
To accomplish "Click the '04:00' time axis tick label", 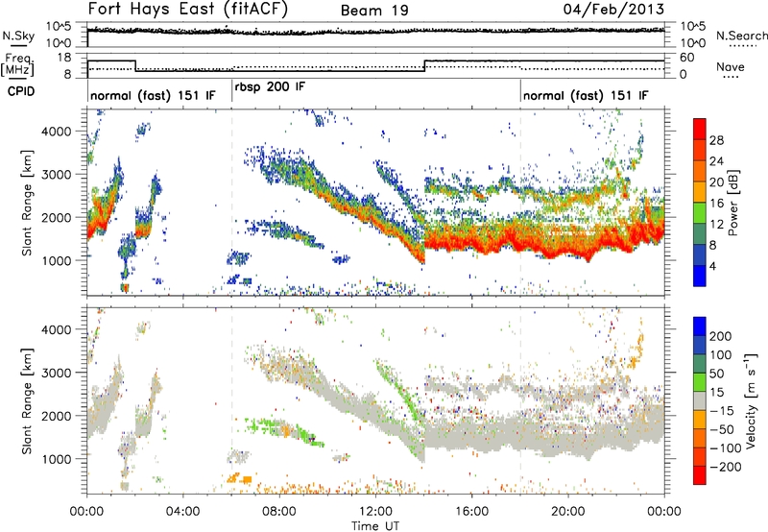I will pyautogui.click(x=182, y=511).
